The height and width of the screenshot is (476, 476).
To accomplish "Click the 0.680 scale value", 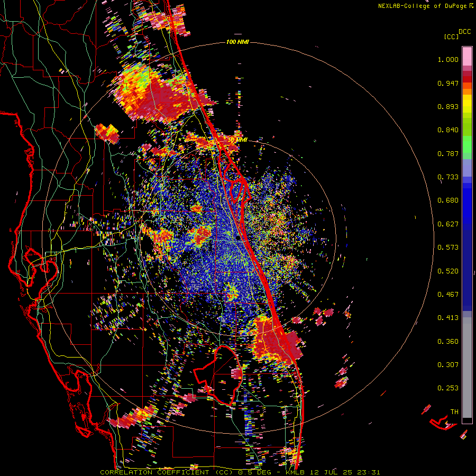I will (x=448, y=200).
